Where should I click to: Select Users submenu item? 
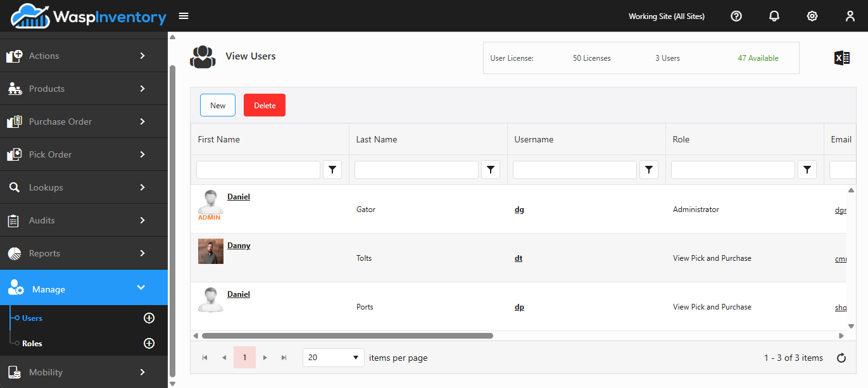(32, 318)
